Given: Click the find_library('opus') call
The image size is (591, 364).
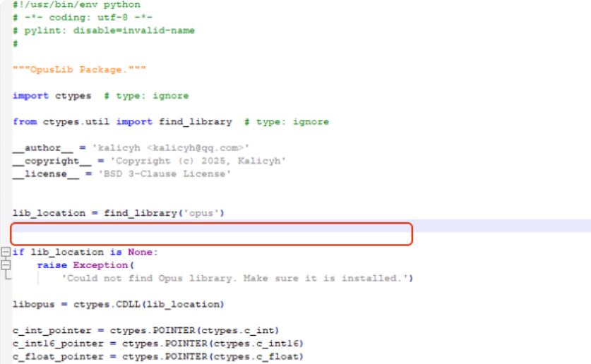Looking at the screenshot, I should 164,212.
